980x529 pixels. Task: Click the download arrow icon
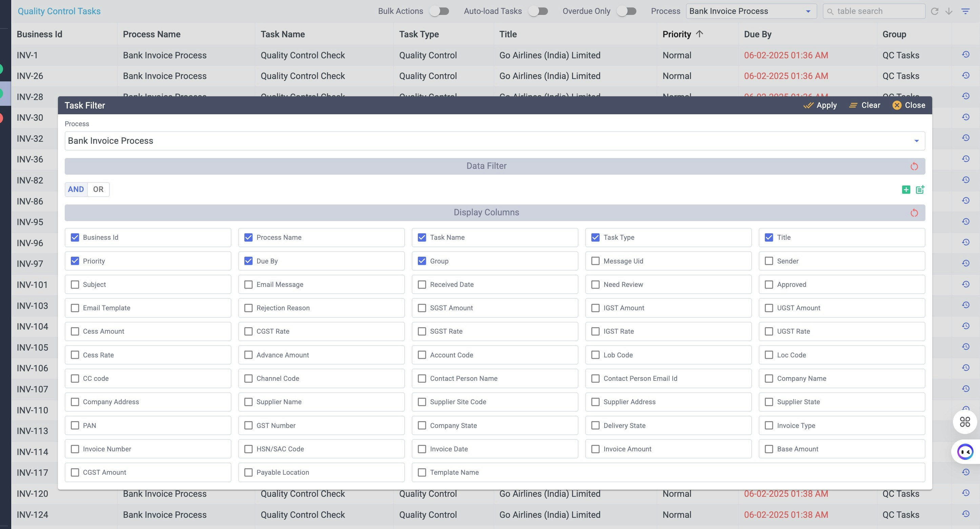tap(949, 12)
